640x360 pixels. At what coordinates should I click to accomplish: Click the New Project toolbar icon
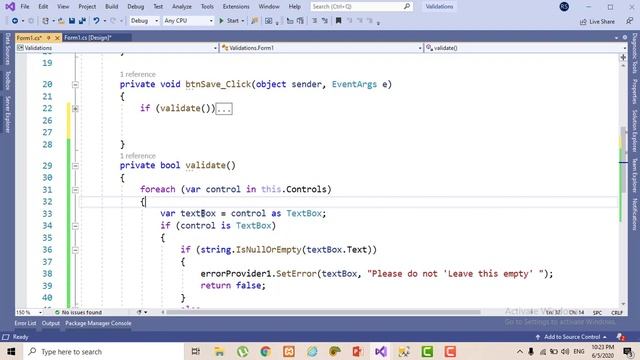[x=45, y=20]
